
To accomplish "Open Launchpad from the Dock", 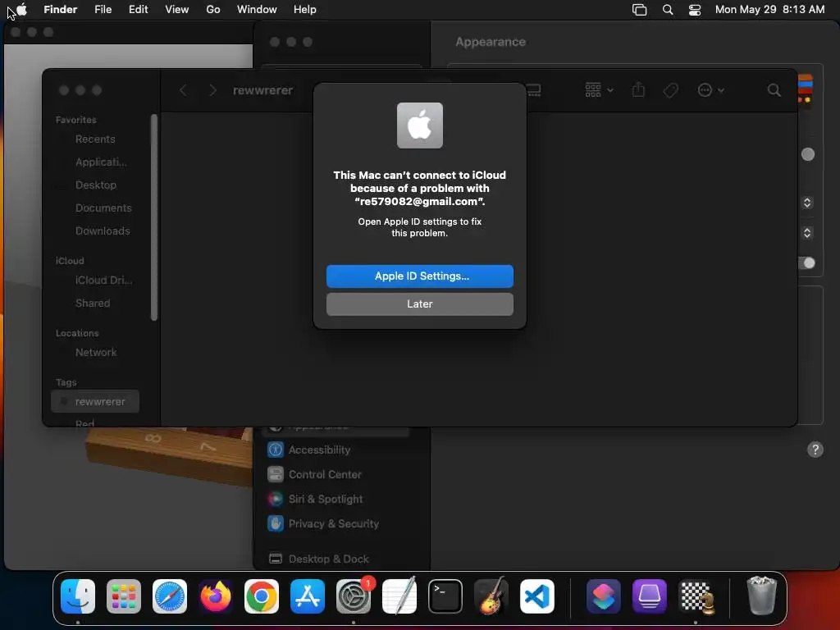I will (124, 596).
